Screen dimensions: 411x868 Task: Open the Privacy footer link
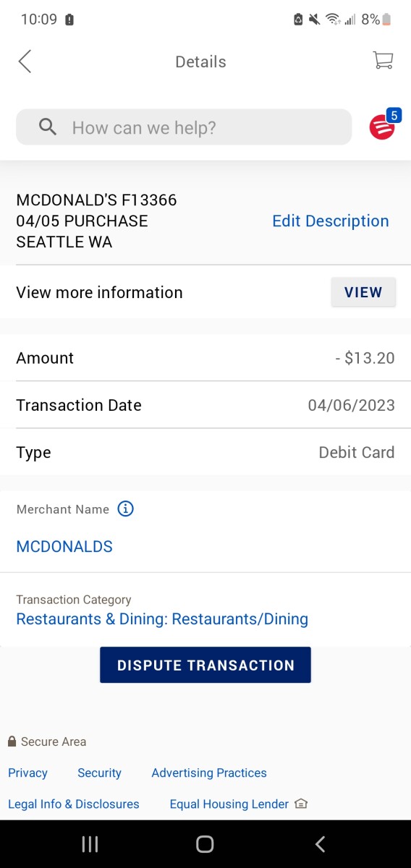pyautogui.click(x=27, y=773)
